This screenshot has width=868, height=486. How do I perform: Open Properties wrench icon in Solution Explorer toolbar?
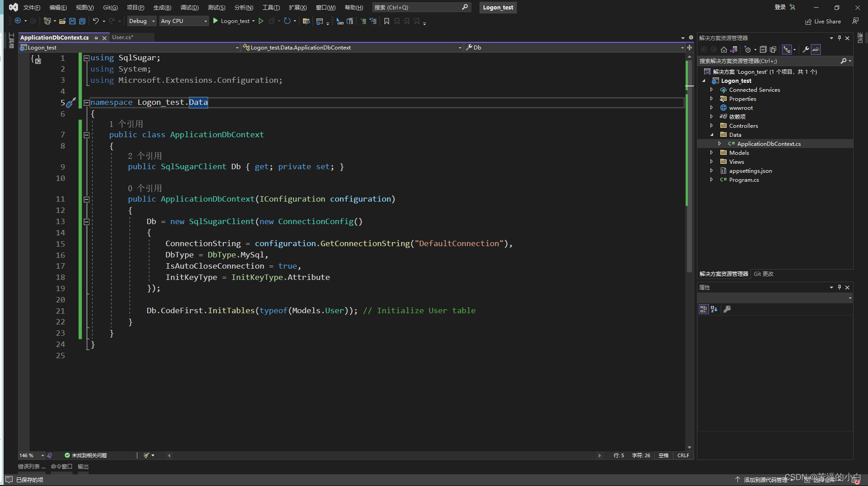(806, 50)
